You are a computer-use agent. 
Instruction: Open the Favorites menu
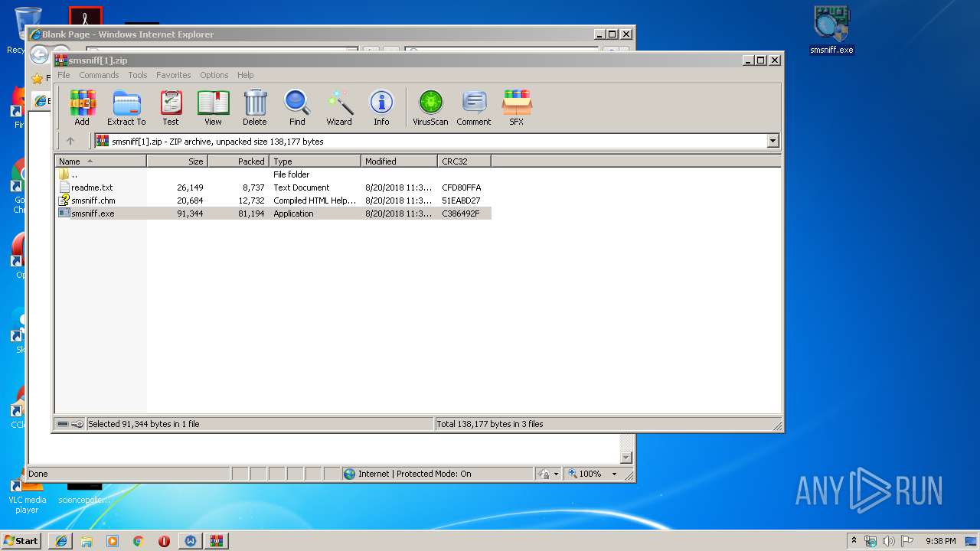tap(174, 75)
